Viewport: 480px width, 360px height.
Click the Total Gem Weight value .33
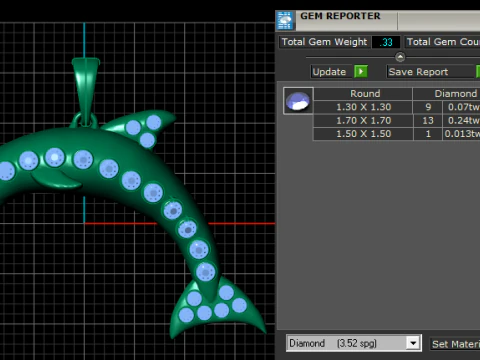[386, 42]
